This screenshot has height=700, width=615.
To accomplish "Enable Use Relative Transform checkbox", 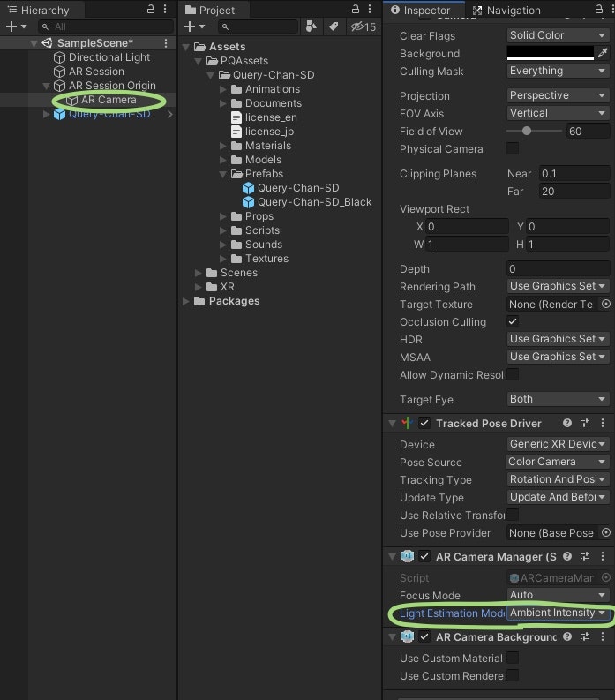I will pos(513,515).
